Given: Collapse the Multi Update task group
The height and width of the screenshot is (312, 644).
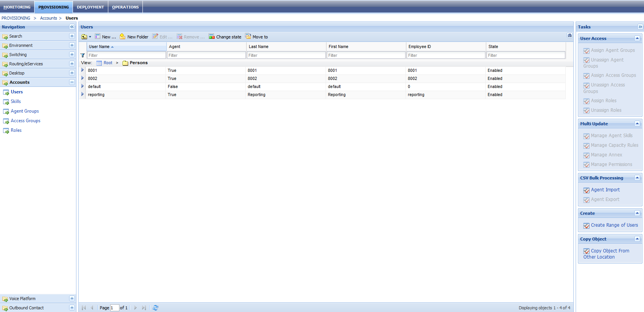Looking at the screenshot, I should pyautogui.click(x=637, y=124).
